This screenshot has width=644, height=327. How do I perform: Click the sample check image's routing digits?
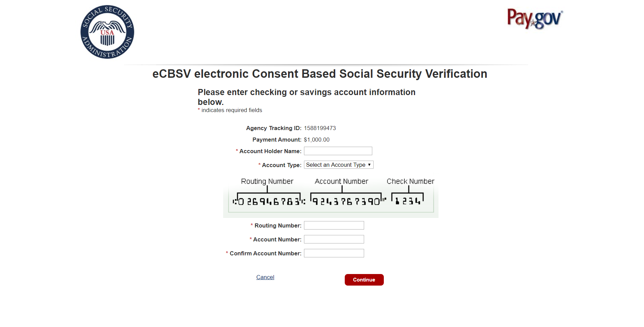coord(269,201)
